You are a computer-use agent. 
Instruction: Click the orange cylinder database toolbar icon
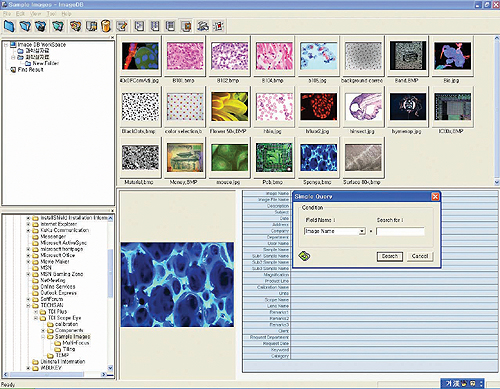106,26
